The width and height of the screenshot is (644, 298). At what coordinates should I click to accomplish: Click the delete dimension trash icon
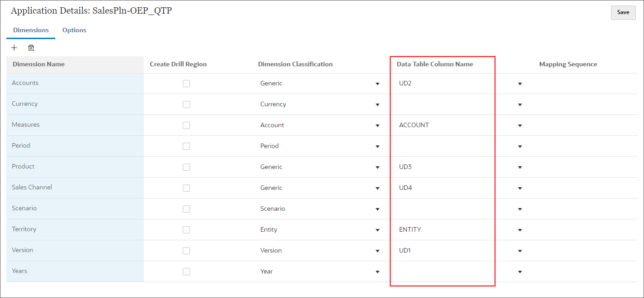coord(31,47)
